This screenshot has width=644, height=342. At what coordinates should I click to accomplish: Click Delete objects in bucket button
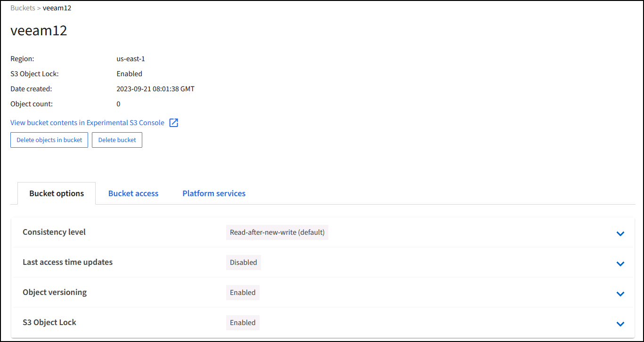(x=49, y=140)
